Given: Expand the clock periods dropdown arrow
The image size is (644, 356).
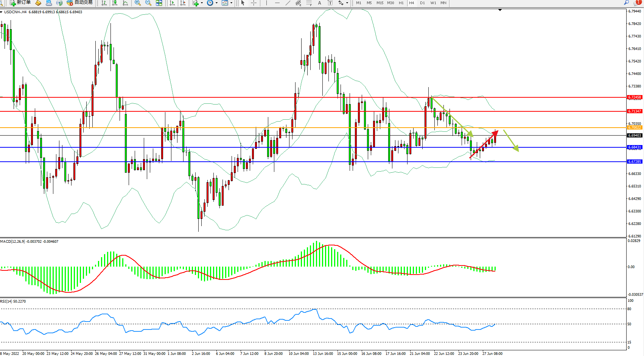Looking at the screenshot, I should [216, 3].
